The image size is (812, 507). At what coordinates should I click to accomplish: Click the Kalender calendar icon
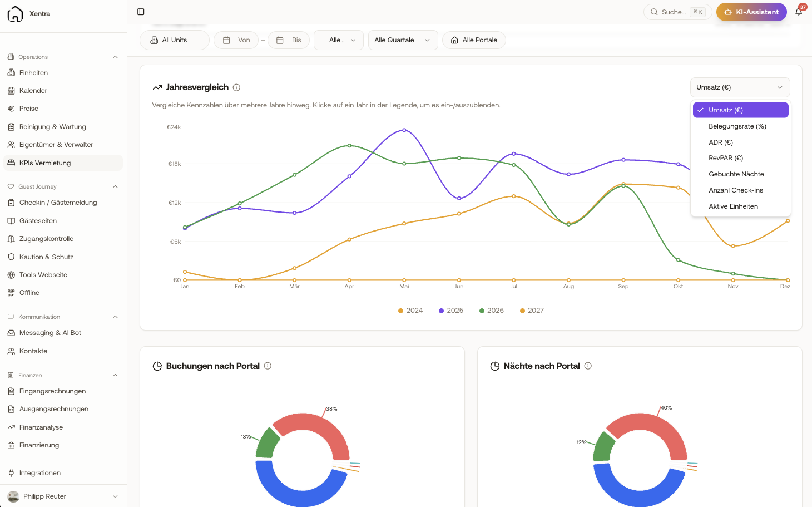point(11,91)
